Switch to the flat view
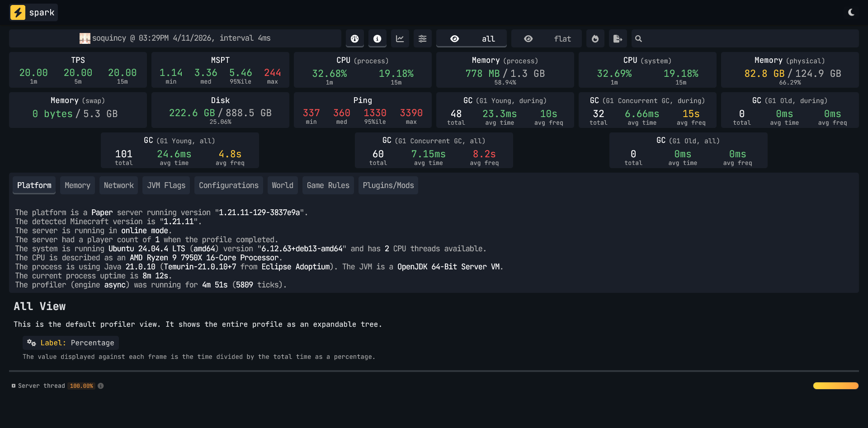 [x=546, y=38]
